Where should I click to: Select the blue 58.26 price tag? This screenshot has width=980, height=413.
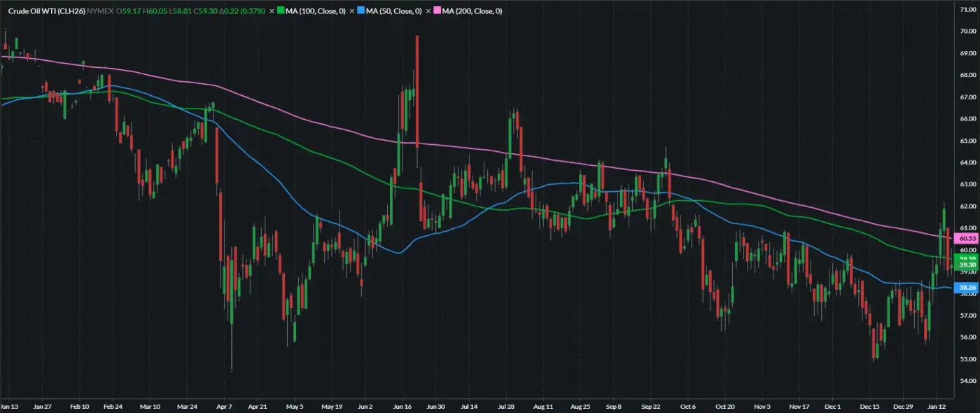[x=967, y=288]
